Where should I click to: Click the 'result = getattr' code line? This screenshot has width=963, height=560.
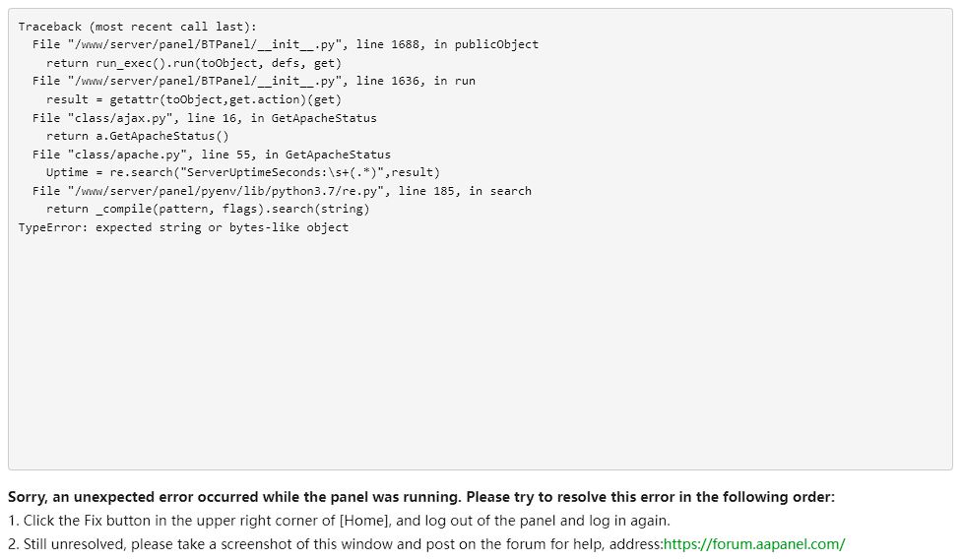[x=193, y=99]
